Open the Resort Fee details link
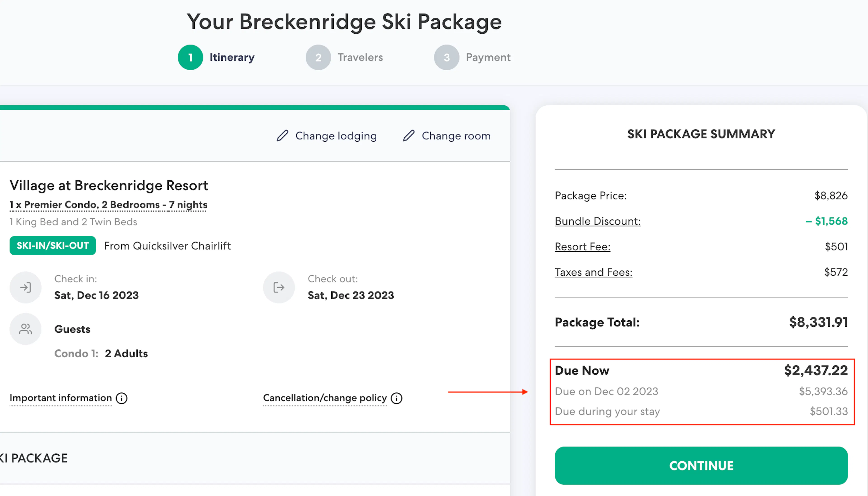Image resolution: width=868 pixels, height=496 pixels. tap(582, 246)
